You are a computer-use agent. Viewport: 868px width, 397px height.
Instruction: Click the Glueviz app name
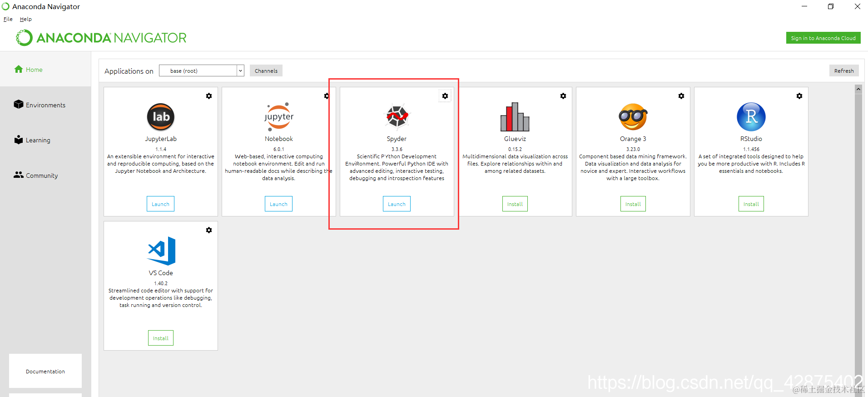tap(515, 139)
